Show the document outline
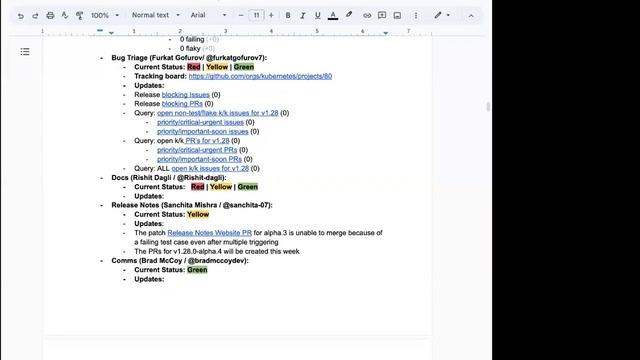640x360 pixels. point(25,52)
